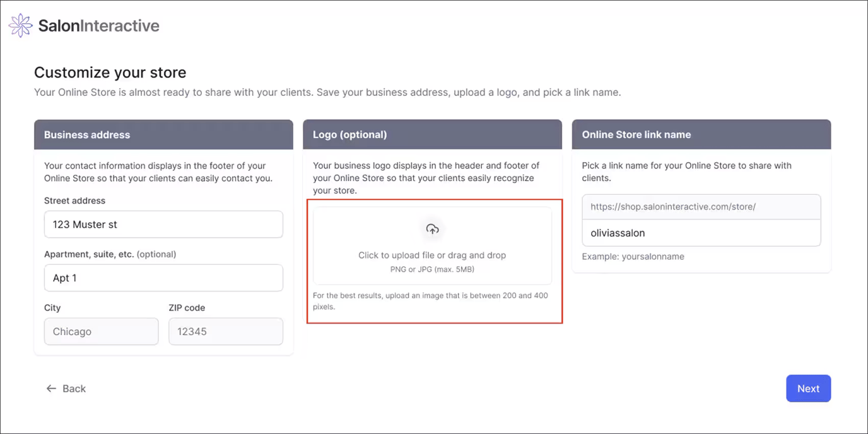Click the Next button
This screenshot has height=434, width=868.
[808, 389]
